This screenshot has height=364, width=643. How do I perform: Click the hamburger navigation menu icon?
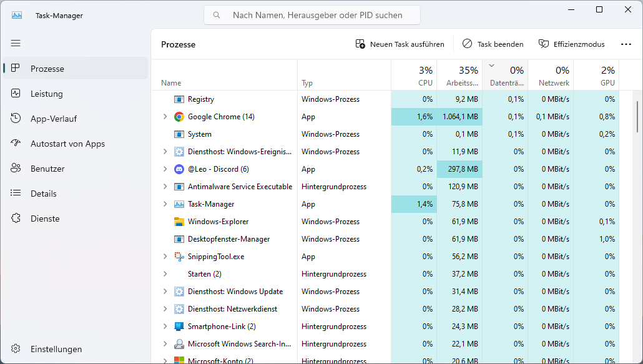pyautogui.click(x=16, y=43)
